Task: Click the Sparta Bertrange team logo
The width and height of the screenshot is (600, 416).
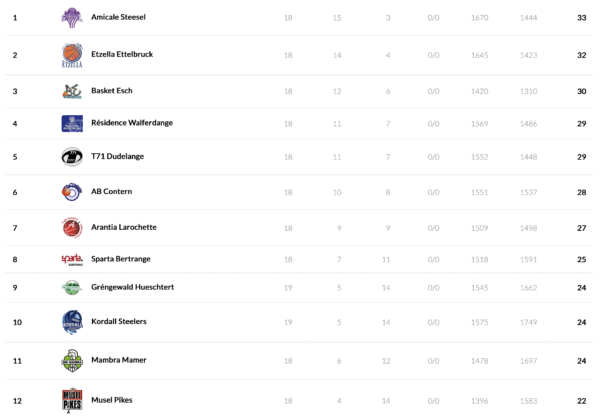Action: pos(72,260)
